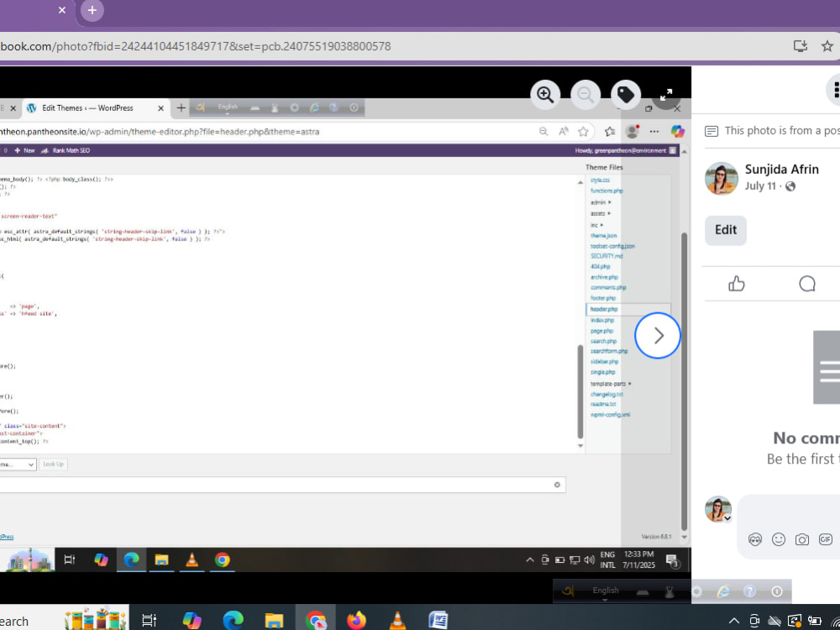
Task: Click the Look Up button in the photo
Action: pyautogui.click(x=53, y=464)
